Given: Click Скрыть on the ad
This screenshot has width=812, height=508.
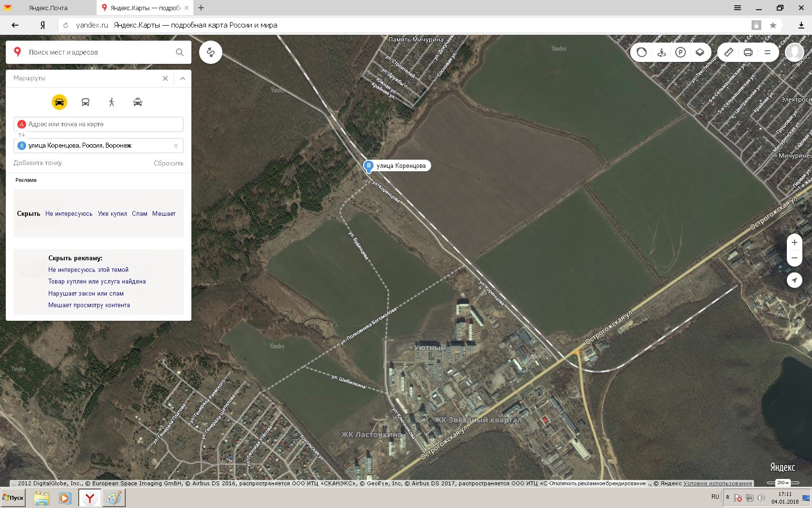Looking at the screenshot, I should pos(29,214).
